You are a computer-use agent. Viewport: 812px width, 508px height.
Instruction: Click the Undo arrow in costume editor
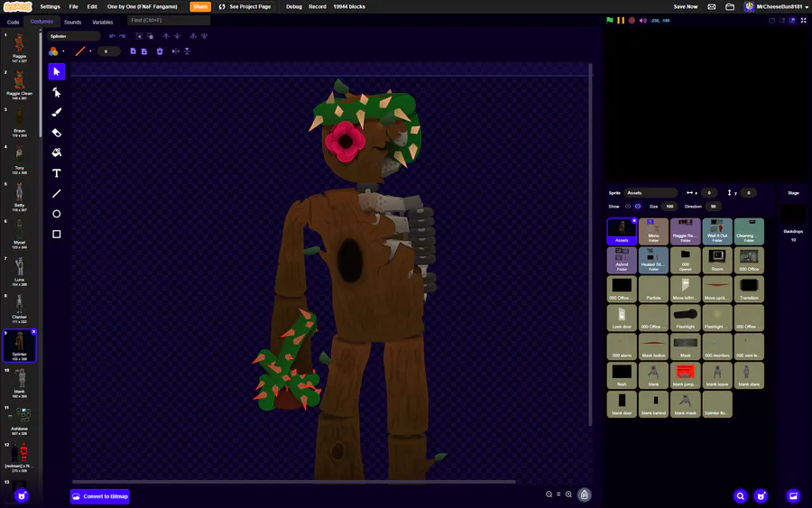point(112,36)
